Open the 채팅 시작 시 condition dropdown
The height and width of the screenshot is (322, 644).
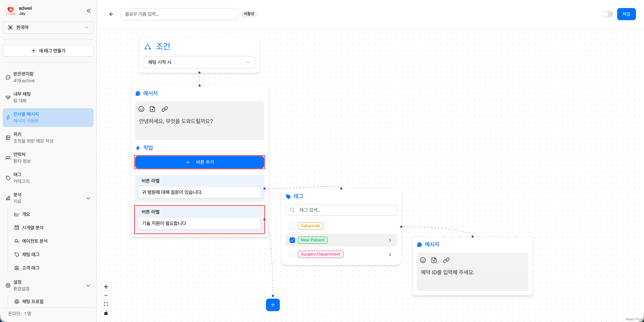pos(199,62)
